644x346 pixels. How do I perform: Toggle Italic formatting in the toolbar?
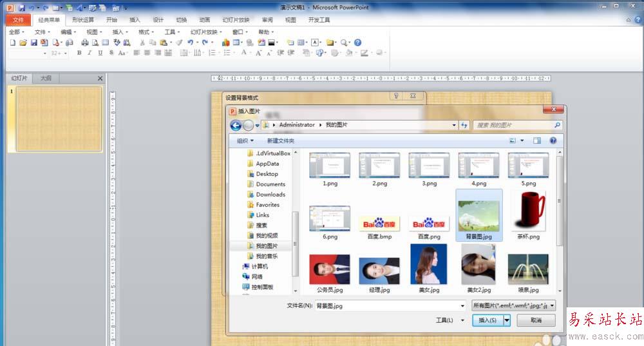(x=89, y=53)
